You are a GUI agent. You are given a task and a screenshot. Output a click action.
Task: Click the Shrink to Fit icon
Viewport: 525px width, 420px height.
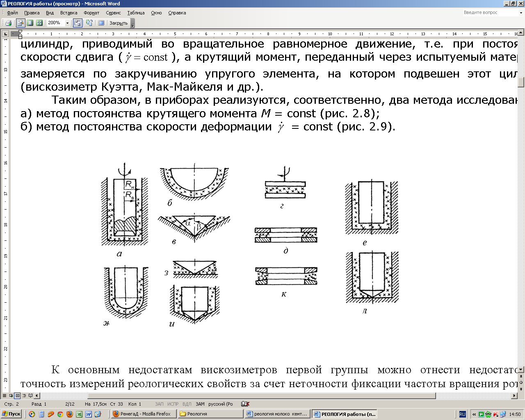(x=89, y=23)
